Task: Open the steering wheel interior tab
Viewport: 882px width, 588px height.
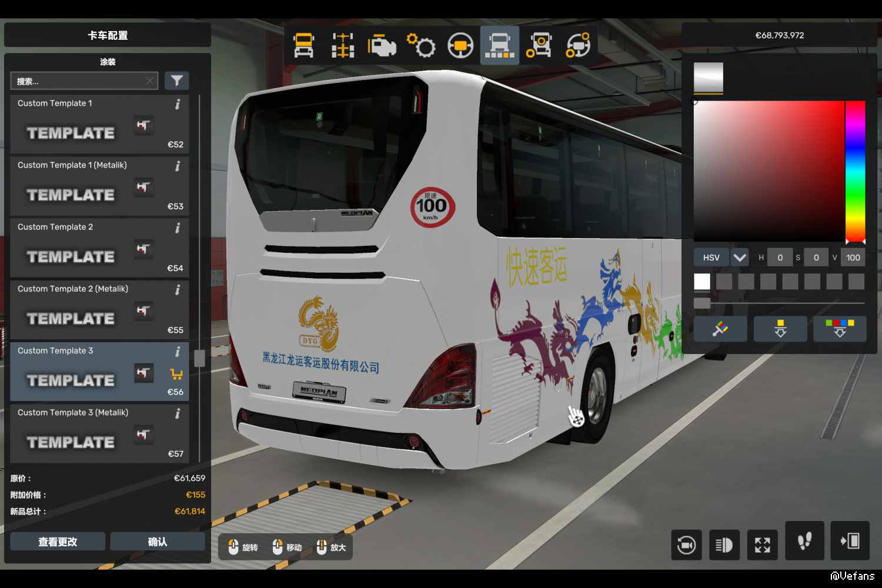Action: click(x=460, y=45)
